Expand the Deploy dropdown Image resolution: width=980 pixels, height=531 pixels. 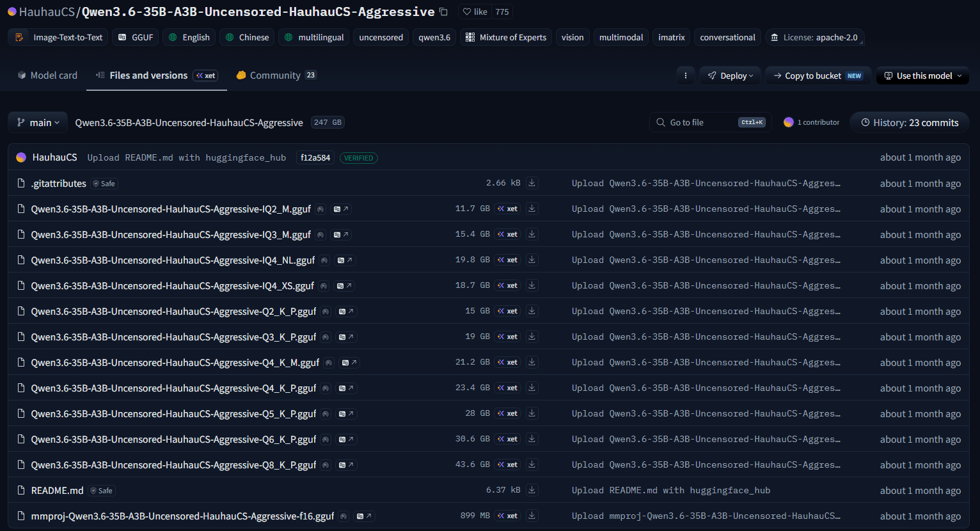coord(731,75)
